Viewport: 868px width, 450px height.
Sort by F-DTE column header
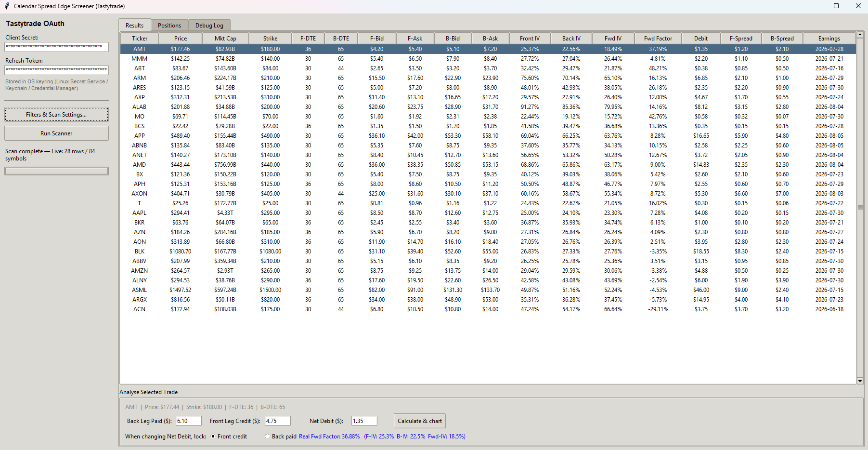[x=308, y=39]
